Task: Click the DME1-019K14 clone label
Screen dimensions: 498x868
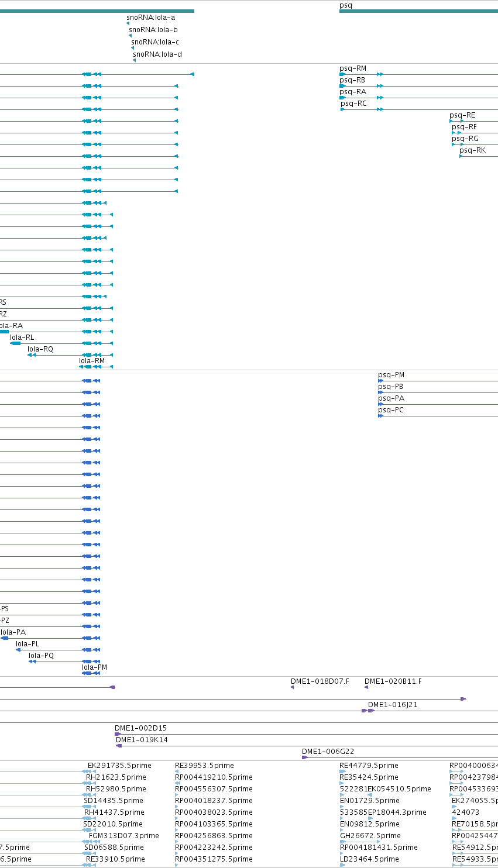Action: [142, 740]
